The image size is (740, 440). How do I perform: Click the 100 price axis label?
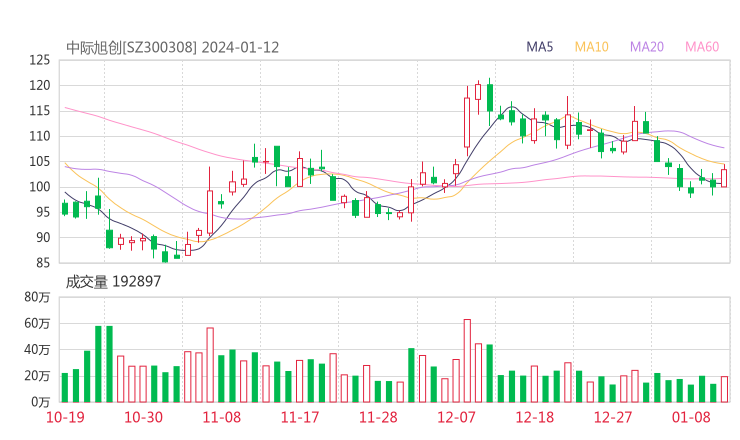[40, 187]
